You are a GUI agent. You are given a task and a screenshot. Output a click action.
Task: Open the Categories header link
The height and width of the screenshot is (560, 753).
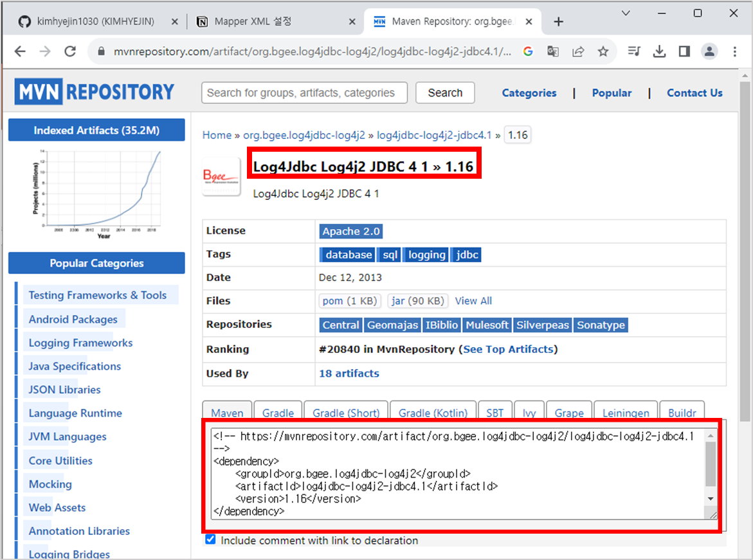click(x=529, y=93)
